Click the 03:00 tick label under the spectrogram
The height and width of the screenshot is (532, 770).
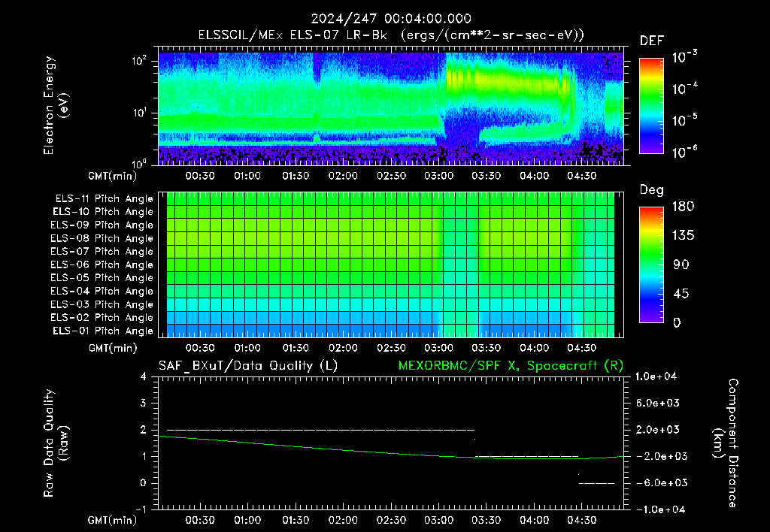pos(438,176)
